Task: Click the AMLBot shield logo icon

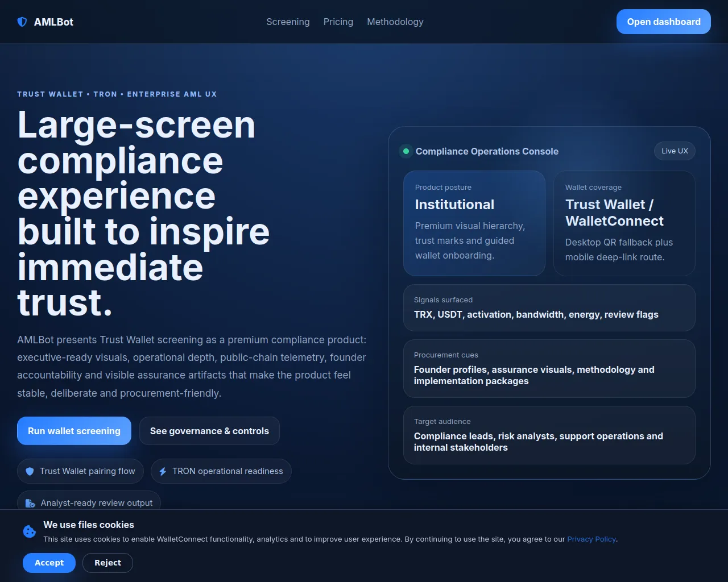Action: [x=22, y=22]
